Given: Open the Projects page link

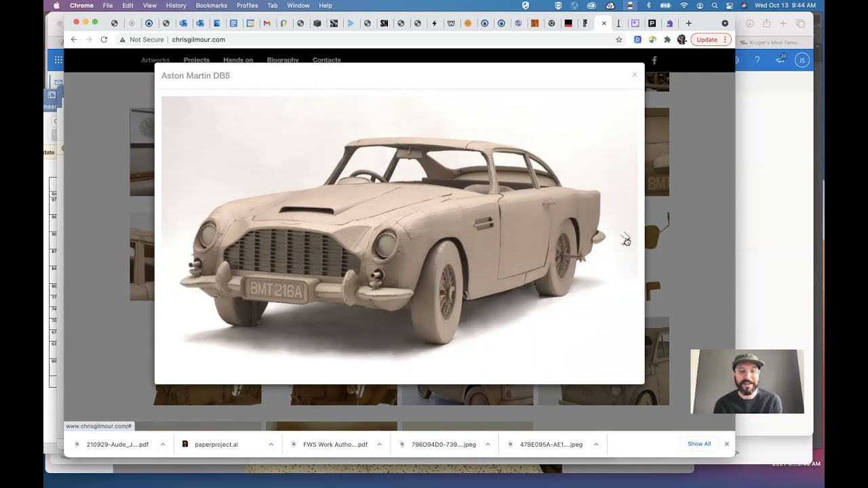Looking at the screenshot, I should pyautogui.click(x=197, y=60).
